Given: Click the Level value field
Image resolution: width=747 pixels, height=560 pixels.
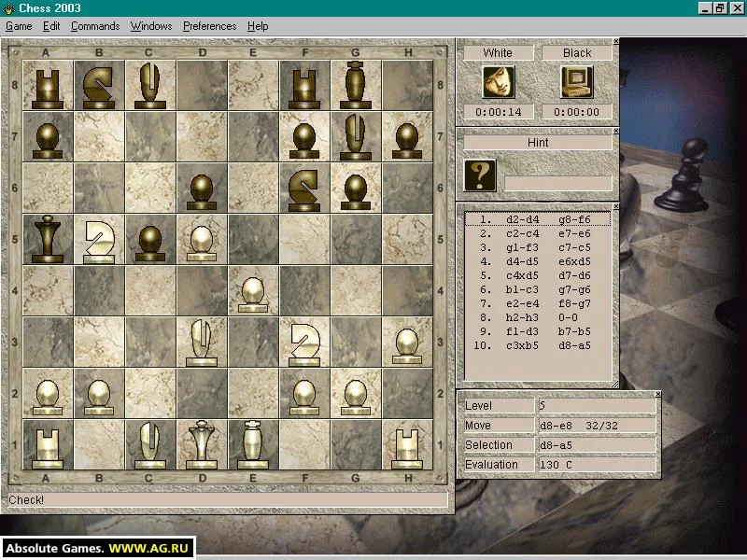Looking at the screenshot, I should [598, 406].
